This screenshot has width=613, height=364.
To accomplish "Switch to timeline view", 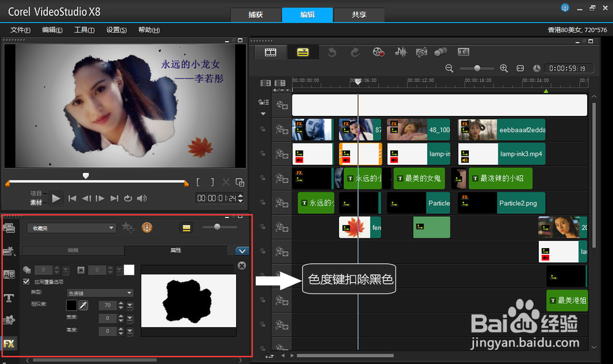I will point(303,52).
